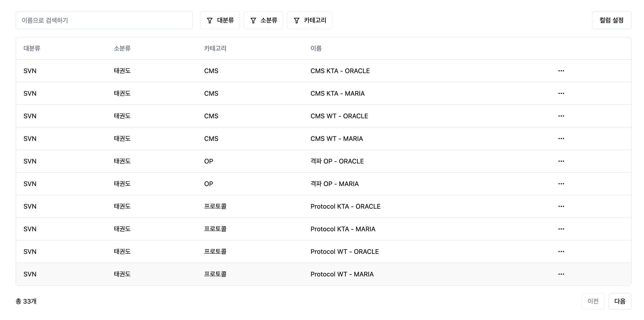The height and width of the screenshot is (320, 644).
Task: Open row actions menu for 격파 OP - ORACLE
Action: click(x=561, y=161)
